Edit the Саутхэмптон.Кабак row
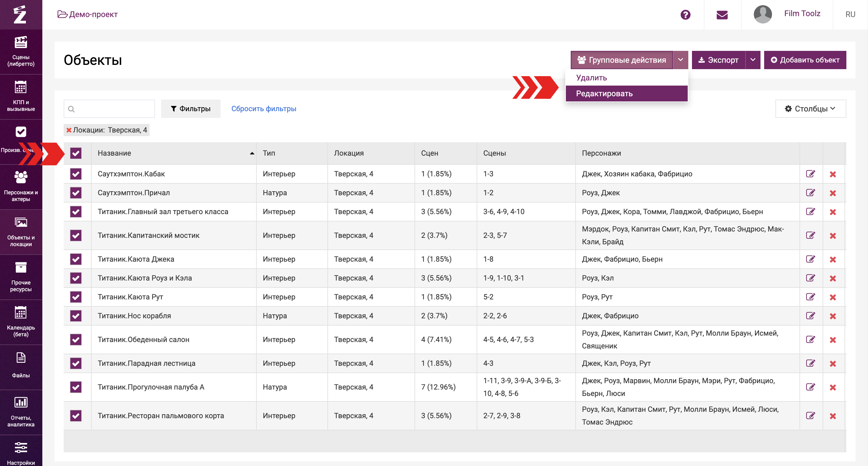The width and height of the screenshot is (868, 466). click(x=810, y=174)
